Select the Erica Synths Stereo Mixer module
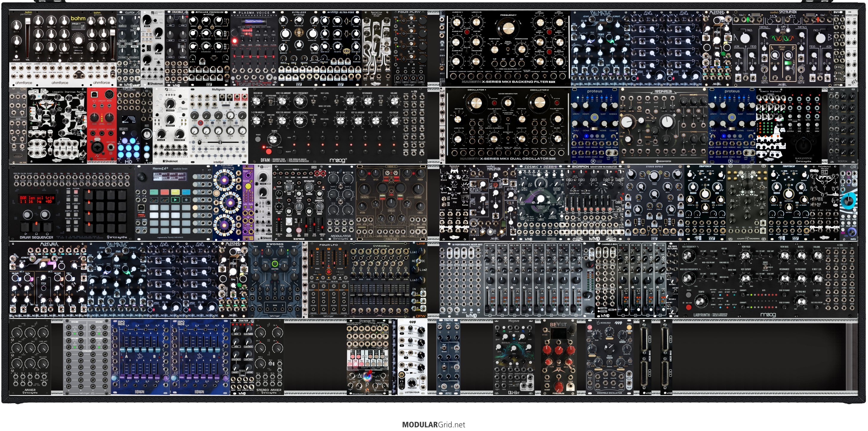 [x=269, y=357]
